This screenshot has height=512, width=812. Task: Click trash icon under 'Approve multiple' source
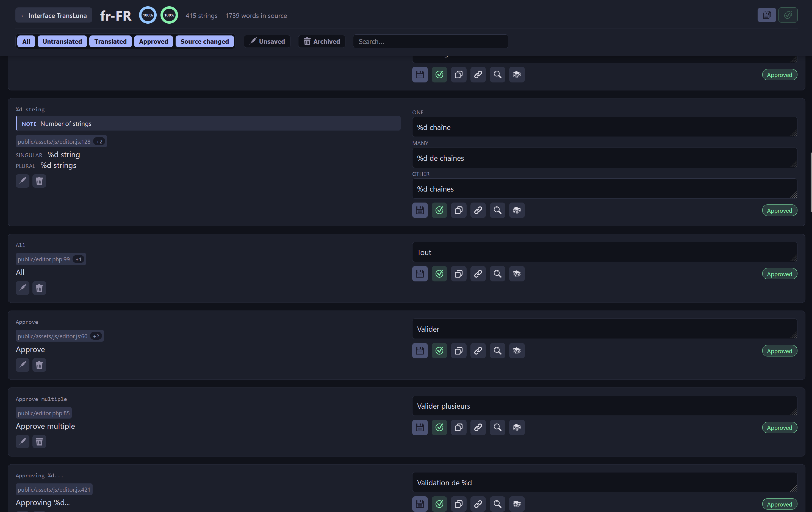point(39,441)
